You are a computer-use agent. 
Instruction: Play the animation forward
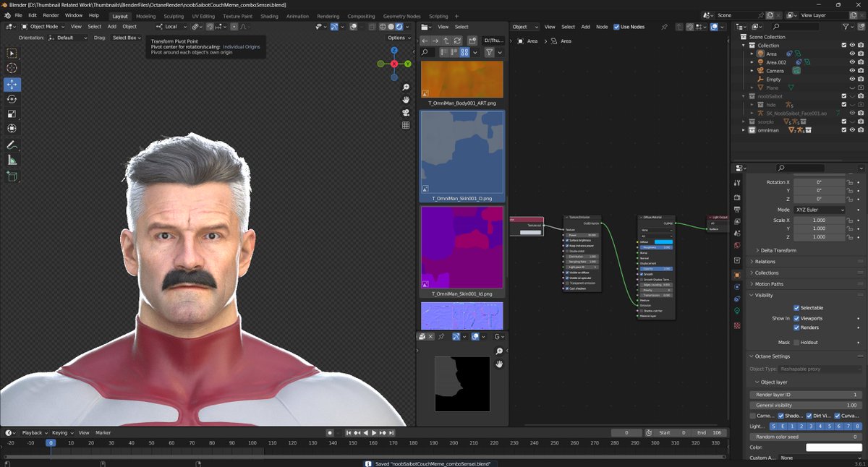(375, 433)
